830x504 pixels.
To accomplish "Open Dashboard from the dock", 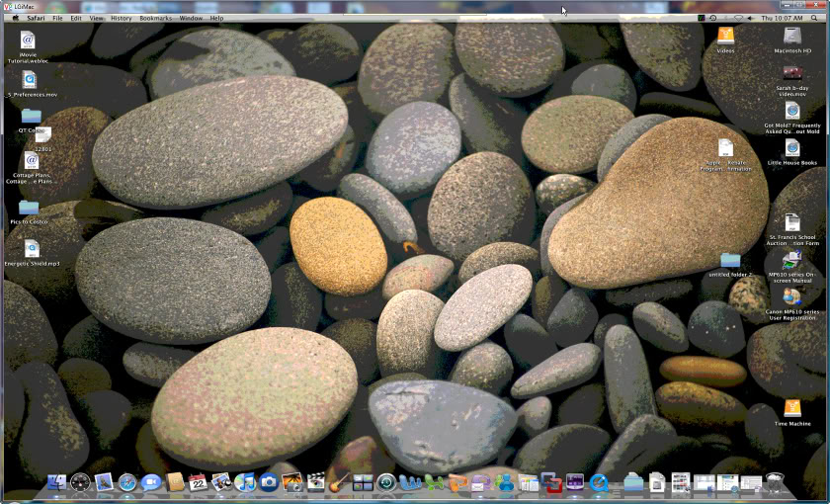I will click(x=80, y=482).
